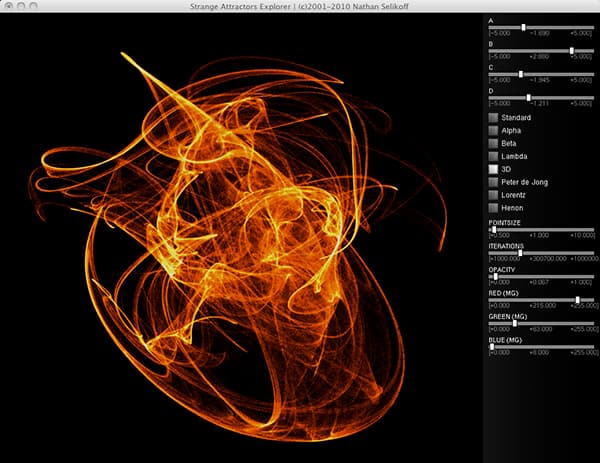
Task: Click the BLUE (MG) slider handle
Action: (x=492, y=346)
